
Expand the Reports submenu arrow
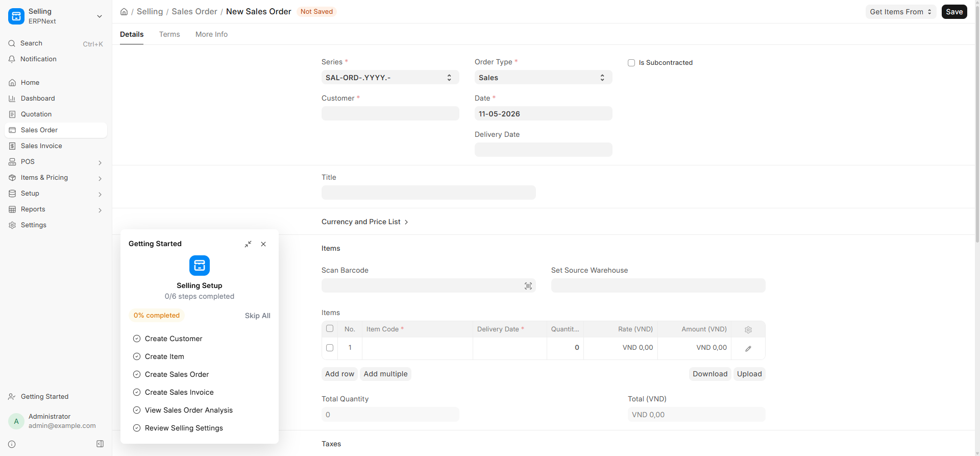tap(100, 210)
